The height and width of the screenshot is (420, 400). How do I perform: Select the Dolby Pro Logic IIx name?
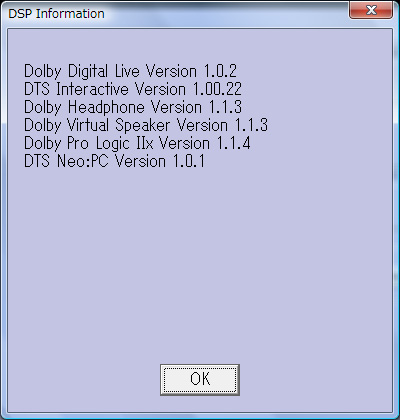pos(89,144)
